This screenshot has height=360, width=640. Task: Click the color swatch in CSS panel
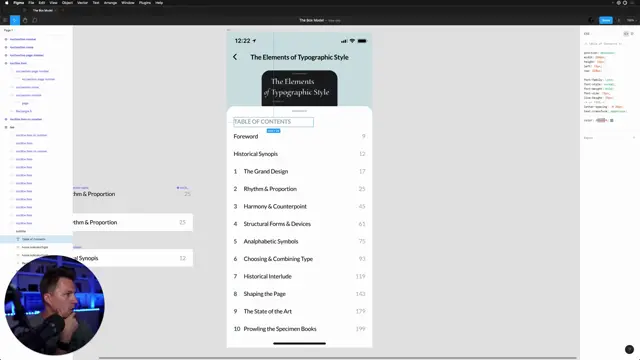611,120
